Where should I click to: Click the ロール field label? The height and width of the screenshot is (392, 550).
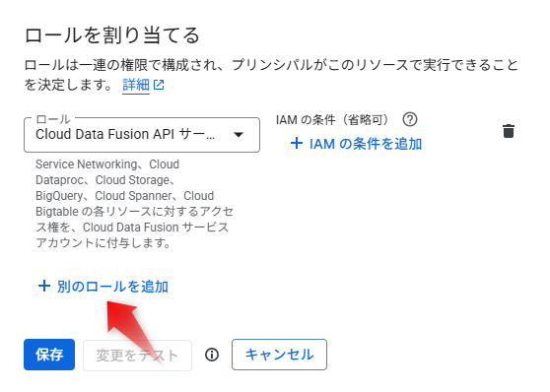coord(53,119)
